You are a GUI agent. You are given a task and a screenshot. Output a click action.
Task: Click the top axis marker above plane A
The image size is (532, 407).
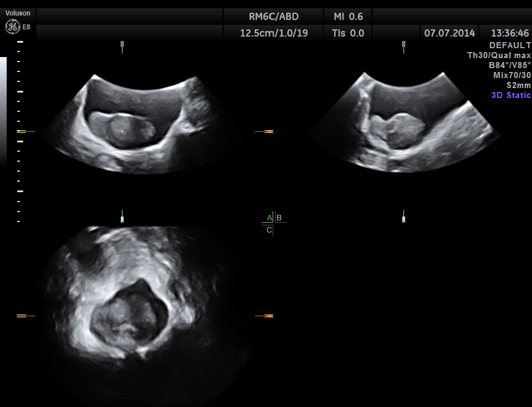coord(122,47)
